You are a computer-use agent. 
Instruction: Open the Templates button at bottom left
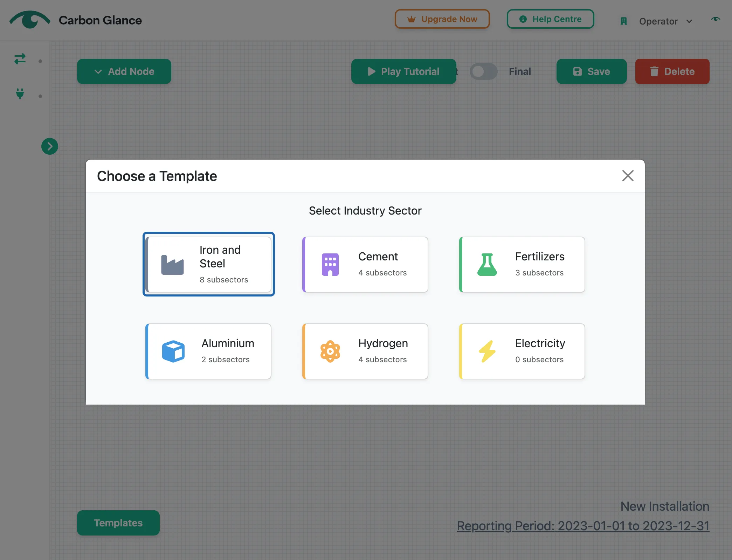(118, 523)
